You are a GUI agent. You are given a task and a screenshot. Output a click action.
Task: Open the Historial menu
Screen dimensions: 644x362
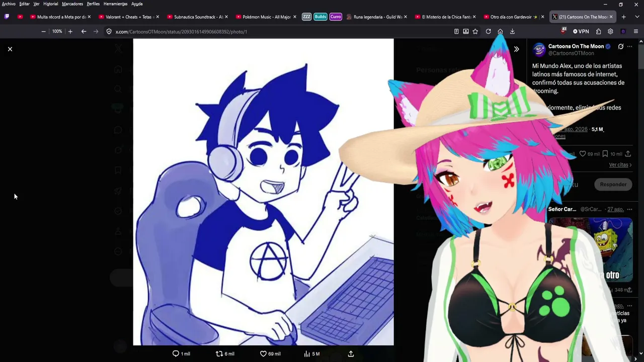point(50,4)
